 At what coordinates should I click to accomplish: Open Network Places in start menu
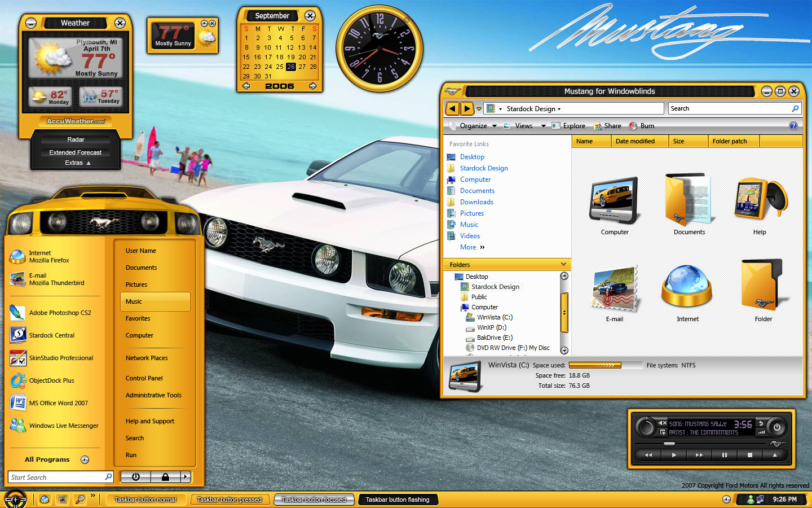click(x=147, y=358)
